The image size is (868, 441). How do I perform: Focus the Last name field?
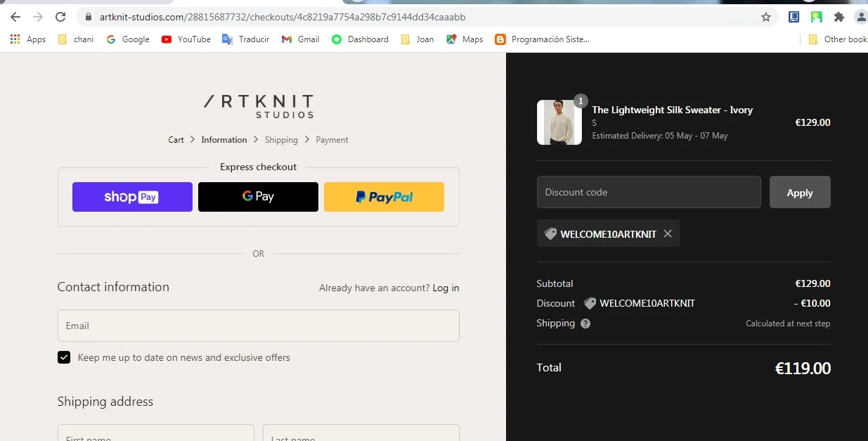[x=361, y=433]
